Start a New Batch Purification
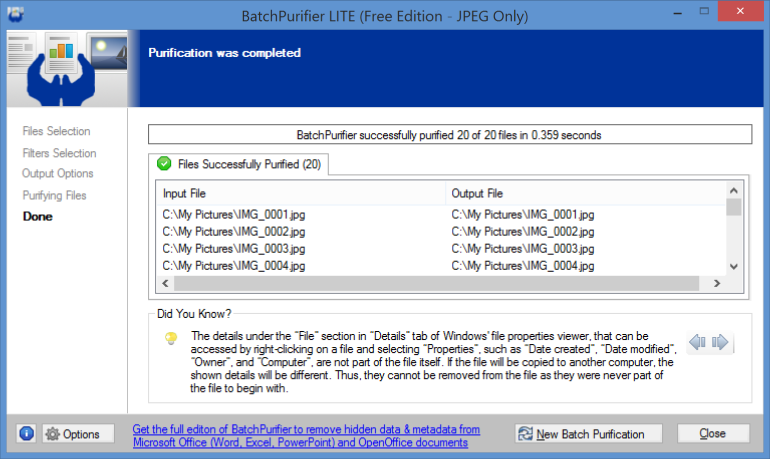The height and width of the screenshot is (459, 770). [588, 434]
